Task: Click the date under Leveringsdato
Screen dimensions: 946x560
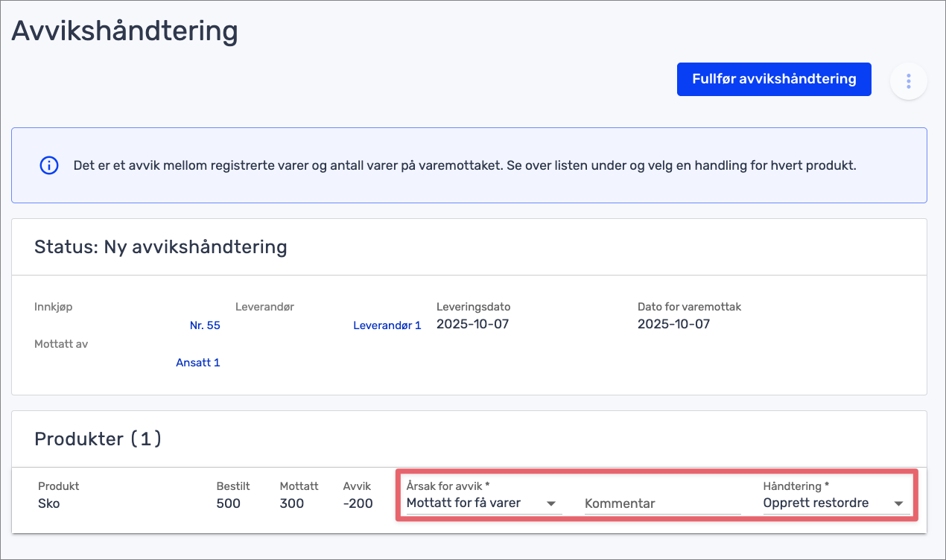Action: [x=472, y=324]
